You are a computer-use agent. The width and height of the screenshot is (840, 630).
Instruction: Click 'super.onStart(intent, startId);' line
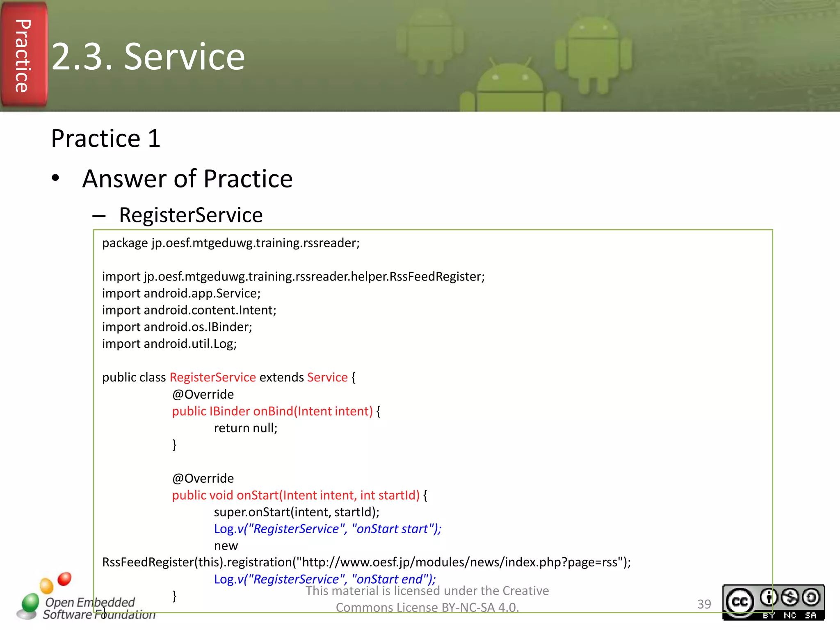pyautogui.click(x=297, y=512)
